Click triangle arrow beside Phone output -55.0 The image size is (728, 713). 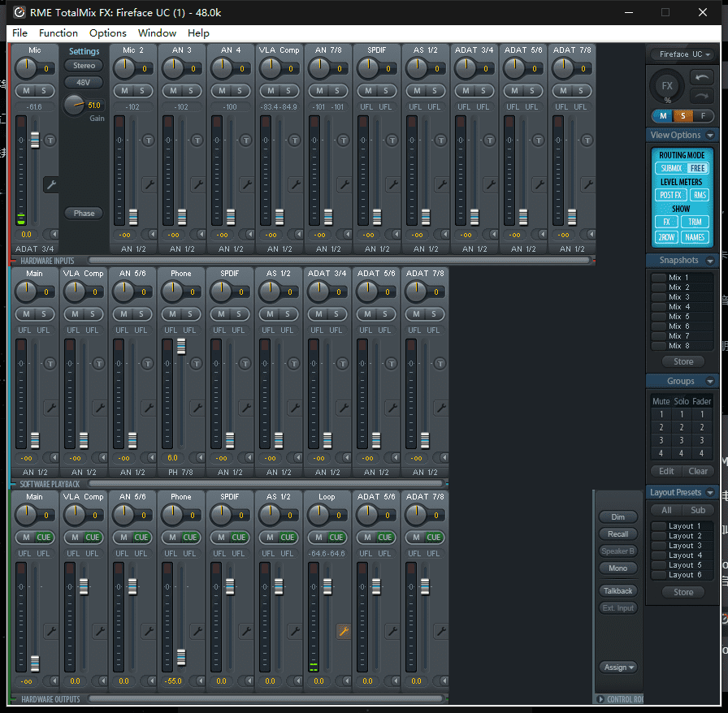[199, 681]
